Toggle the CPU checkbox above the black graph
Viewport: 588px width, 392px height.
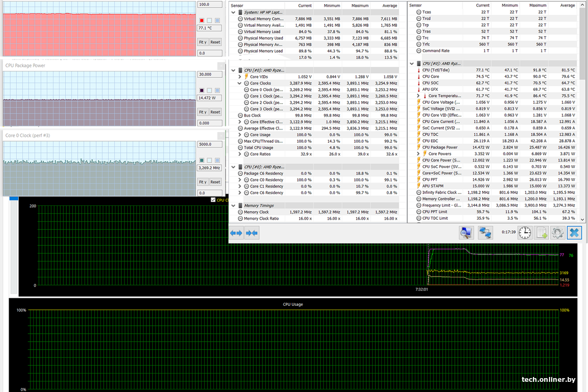click(214, 200)
